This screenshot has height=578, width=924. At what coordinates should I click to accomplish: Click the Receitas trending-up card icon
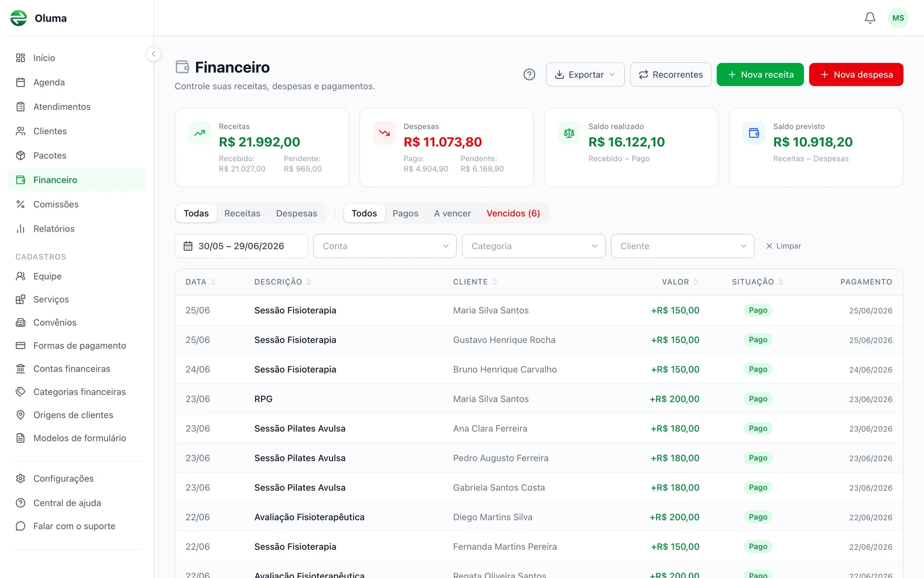coord(199,133)
